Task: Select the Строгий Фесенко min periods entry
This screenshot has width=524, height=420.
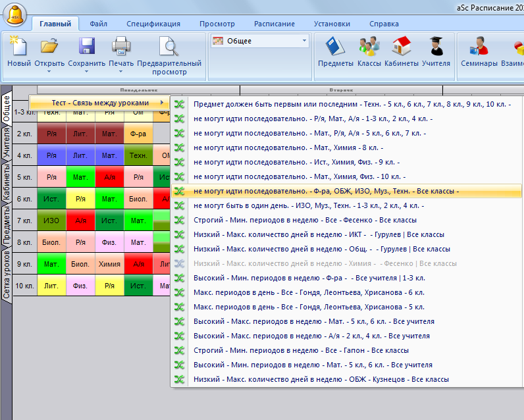Action: tap(305, 220)
